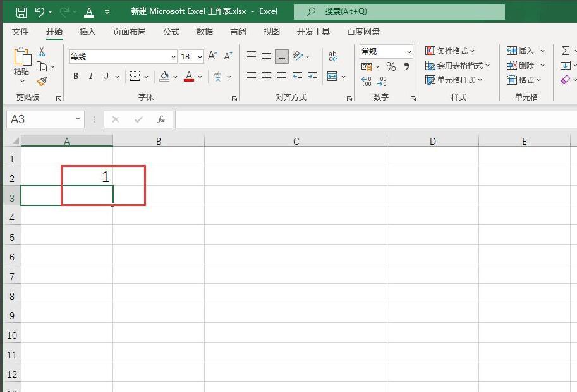Expand the number format dropdown
This screenshot has height=392, width=577.
click(409, 52)
